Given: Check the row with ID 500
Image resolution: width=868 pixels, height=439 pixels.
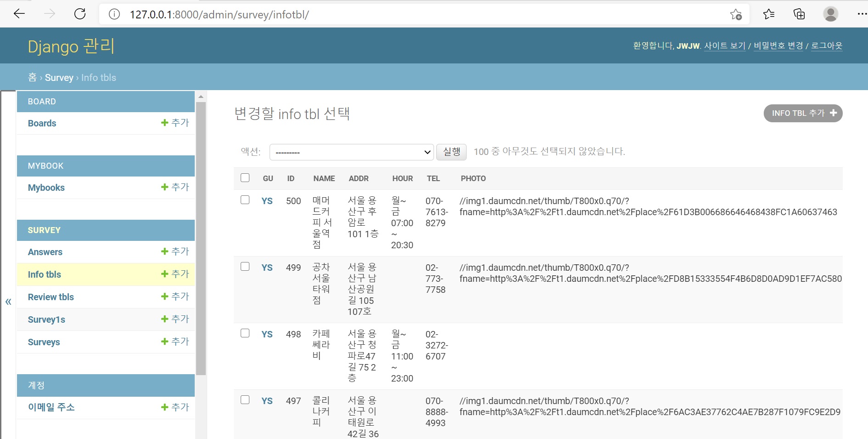Looking at the screenshot, I should click(x=245, y=200).
